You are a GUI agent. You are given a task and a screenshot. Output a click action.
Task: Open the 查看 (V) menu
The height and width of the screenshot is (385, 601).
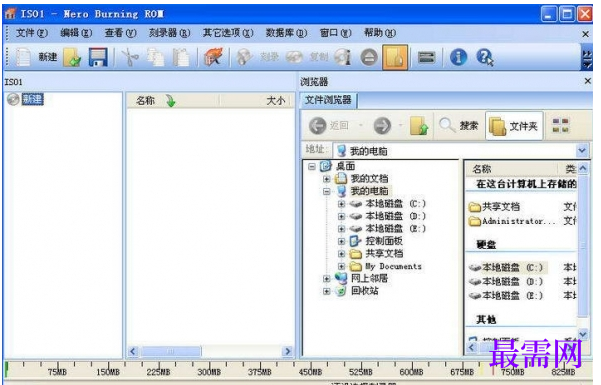click(x=120, y=33)
